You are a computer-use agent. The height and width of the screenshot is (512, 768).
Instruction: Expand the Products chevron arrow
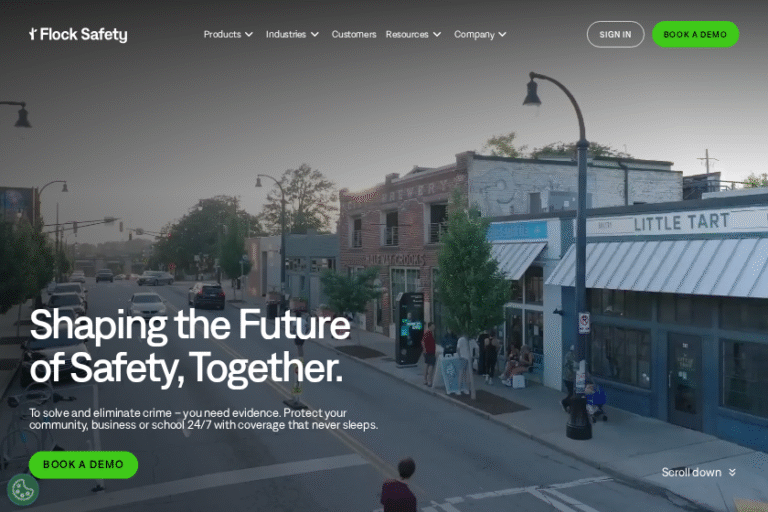249,34
